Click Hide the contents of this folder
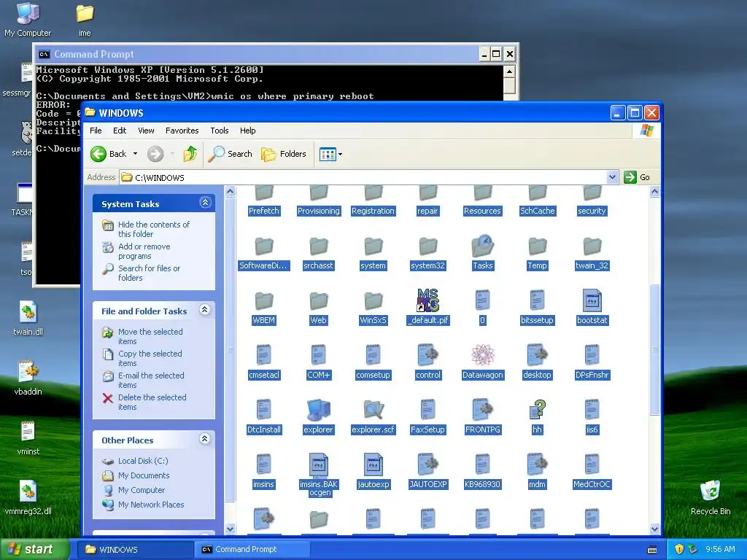Screen dimensions: 747x560 click(153, 229)
